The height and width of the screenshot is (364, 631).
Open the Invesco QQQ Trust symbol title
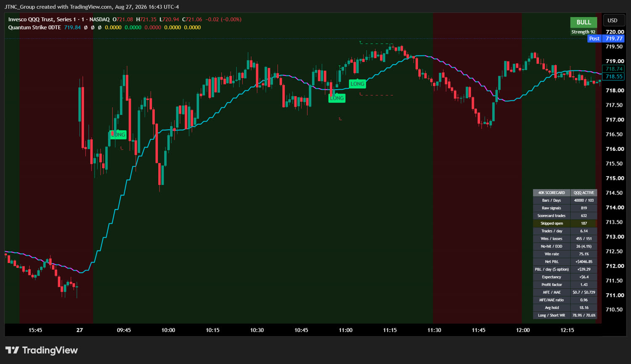point(59,19)
